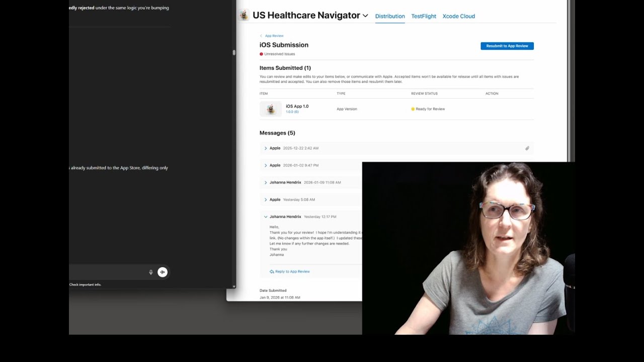Open the Xcode Cloud tab
Screen dimensions: 644x362
coord(458,16)
